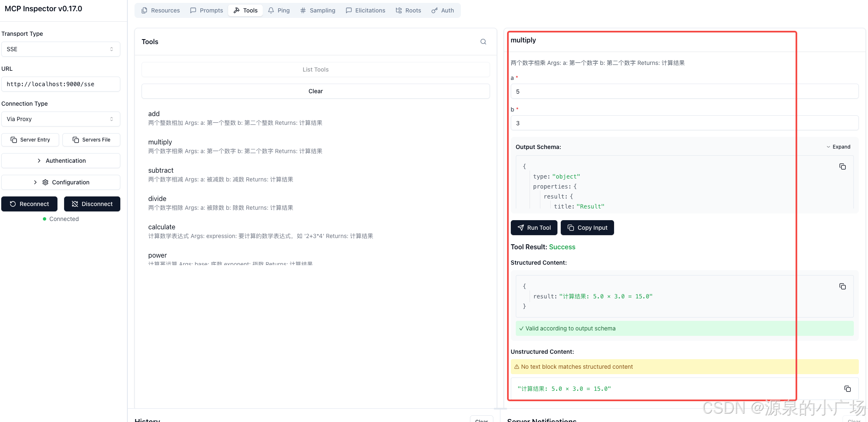The width and height of the screenshot is (868, 422).
Task: Copy the unstructured content text
Action: click(x=847, y=389)
